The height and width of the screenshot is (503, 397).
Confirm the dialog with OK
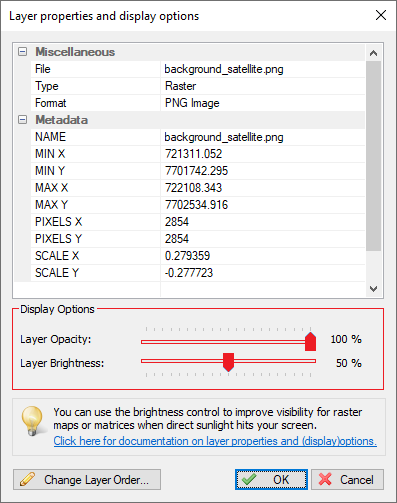271,479
